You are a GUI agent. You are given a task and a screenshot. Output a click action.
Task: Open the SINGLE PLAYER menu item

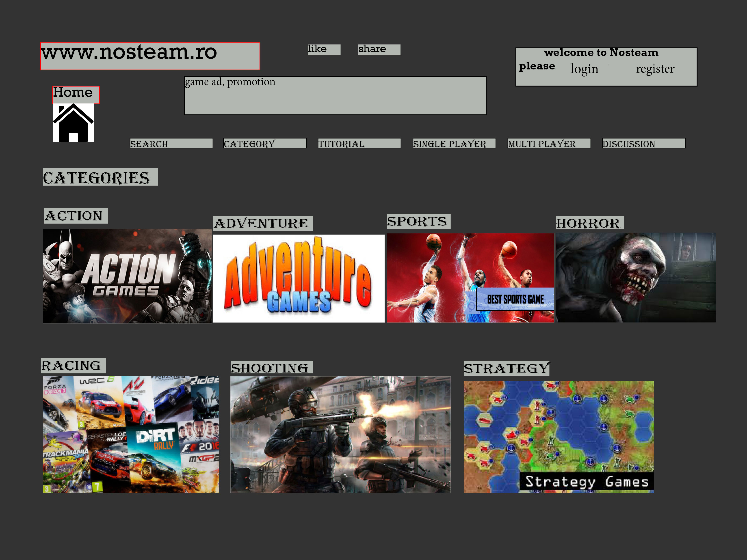pos(454,143)
